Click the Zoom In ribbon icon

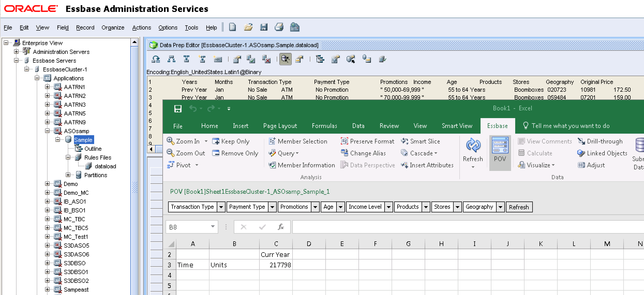click(x=170, y=141)
